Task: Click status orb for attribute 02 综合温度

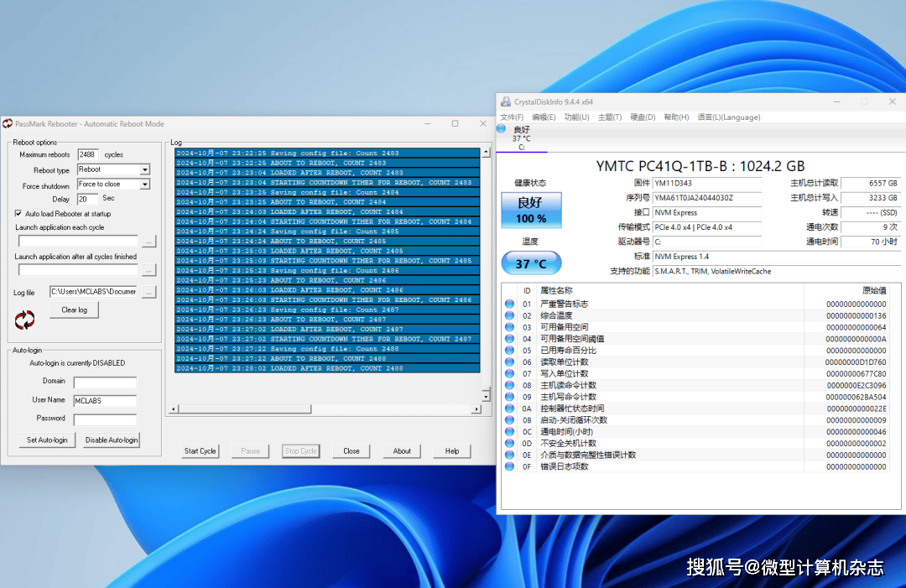Action: tap(510, 315)
